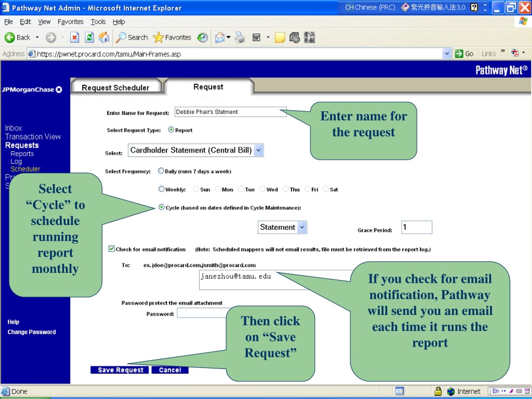Click the yellow note icon in toolbar
The height and width of the screenshot is (399, 532).
[280, 38]
